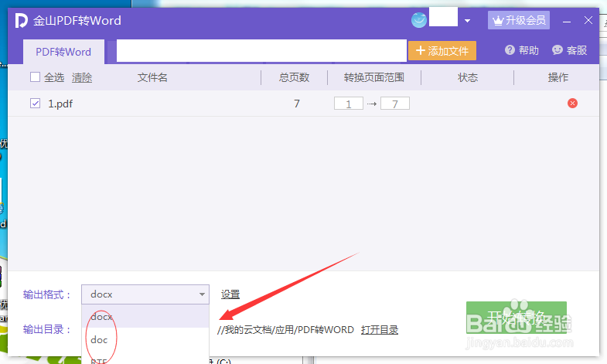This screenshot has height=364, width=607.
Task: Open 帮助 help
Action: pyautogui.click(x=522, y=50)
